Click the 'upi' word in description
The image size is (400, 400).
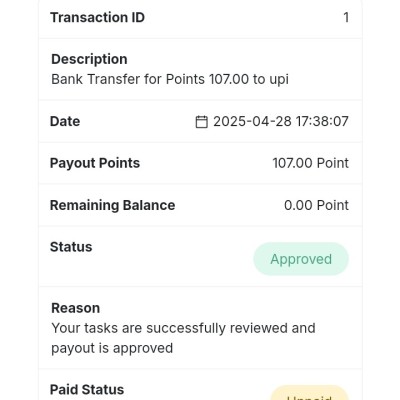[279, 80]
